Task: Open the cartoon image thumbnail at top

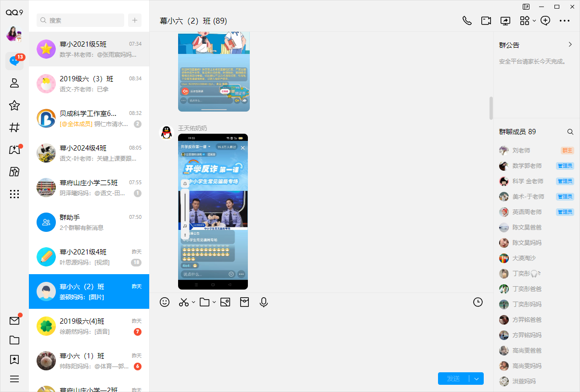Action: [x=214, y=72]
